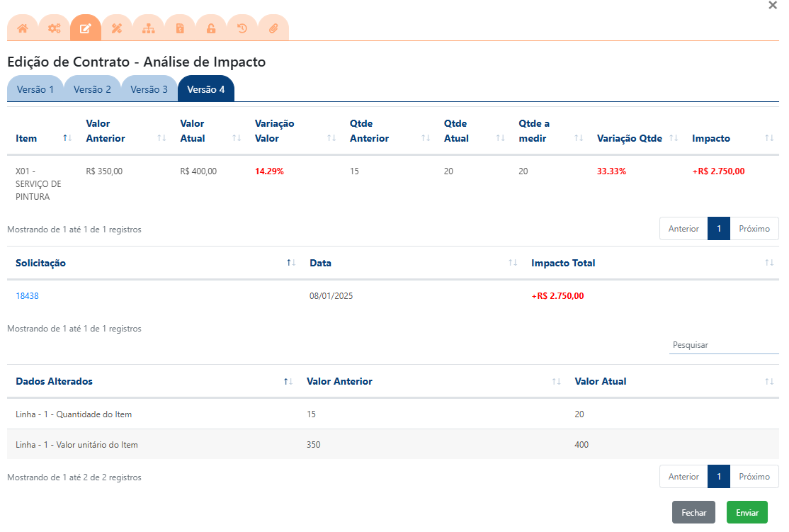
Task: Switch to the Versão 1 tab
Action: click(x=35, y=89)
